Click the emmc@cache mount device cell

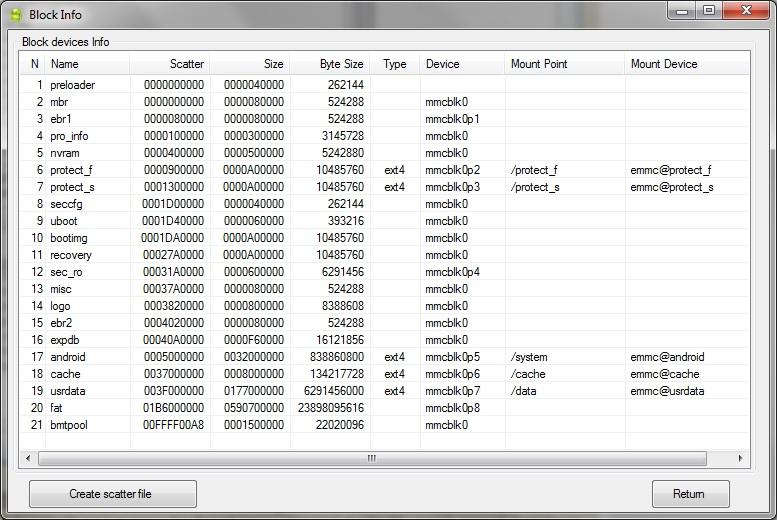(x=665, y=374)
